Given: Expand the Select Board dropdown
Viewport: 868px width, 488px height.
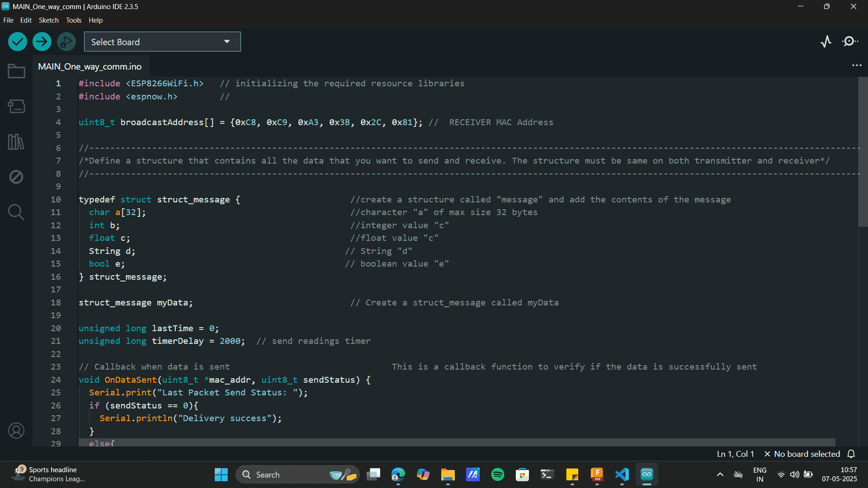Looking at the screenshot, I should (x=162, y=42).
